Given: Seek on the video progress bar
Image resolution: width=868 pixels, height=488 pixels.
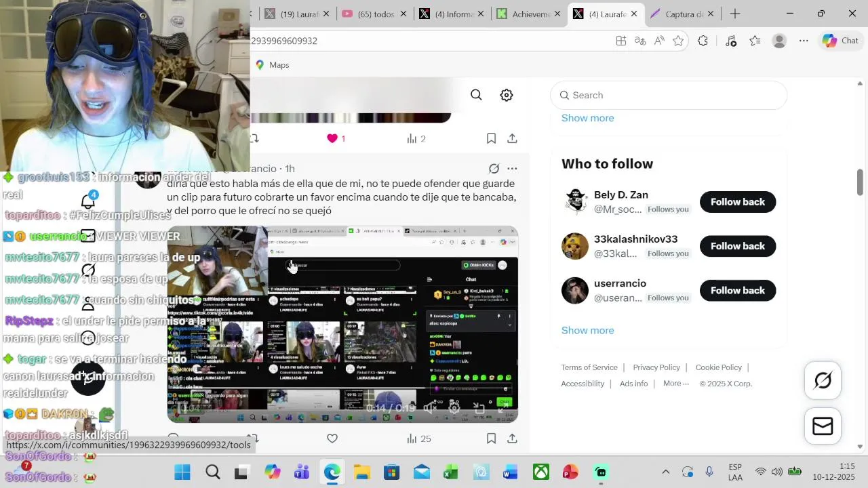Looking at the screenshot, I should pyautogui.click(x=342, y=389).
